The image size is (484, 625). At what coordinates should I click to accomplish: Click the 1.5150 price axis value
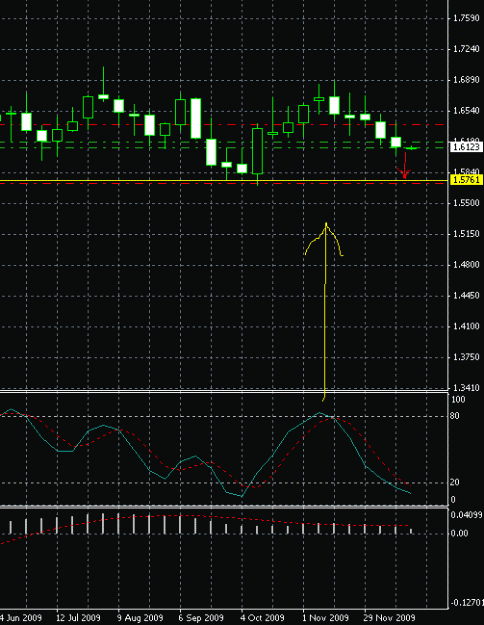pos(466,234)
